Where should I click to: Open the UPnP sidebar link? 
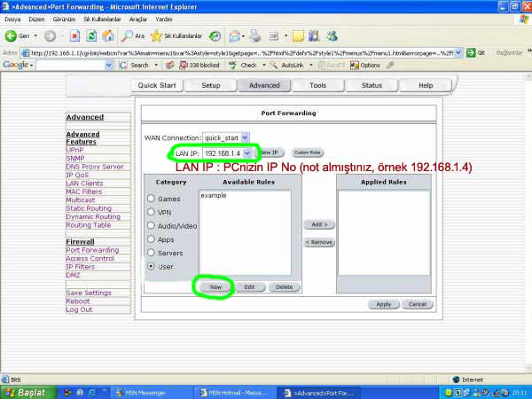pyautogui.click(x=74, y=150)
